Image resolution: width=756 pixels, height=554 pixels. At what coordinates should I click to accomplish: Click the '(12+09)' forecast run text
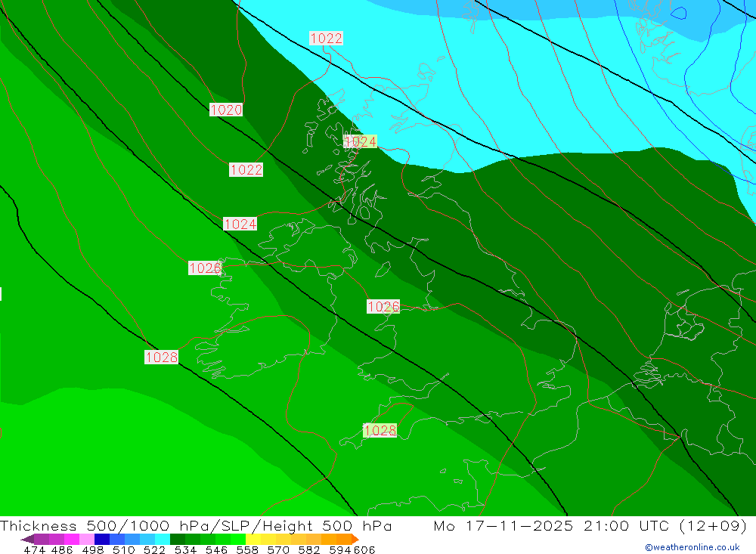click(713, 526)
